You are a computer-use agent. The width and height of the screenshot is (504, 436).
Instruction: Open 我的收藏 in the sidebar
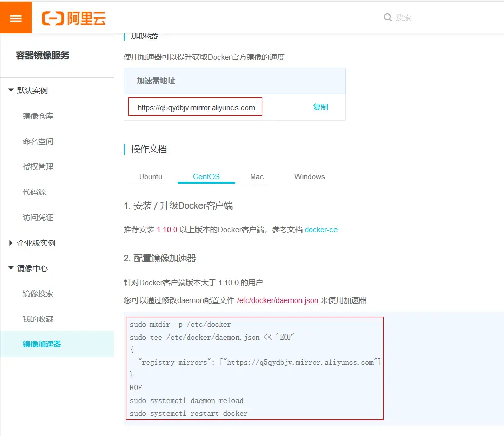(x=38, y=319)
